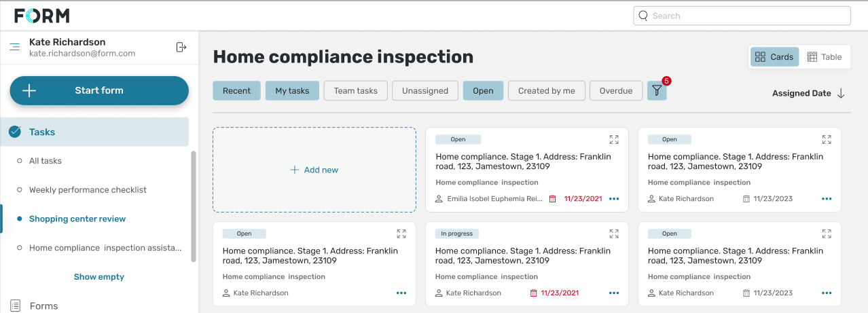Open the Assigned Date sort dropdown

pyautogui.click(x=801, y=94)
